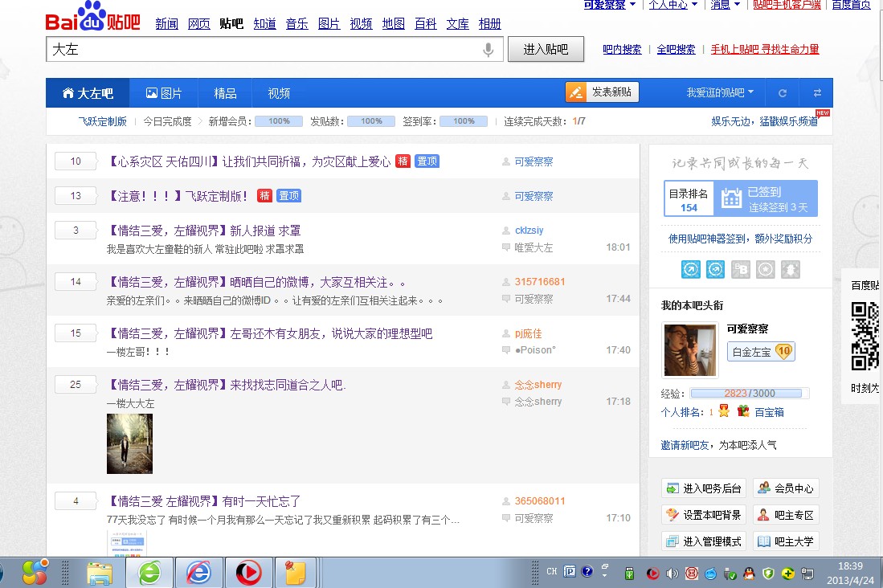Click the microphone voice search icon
883x588 pixels.
(489, 50)
